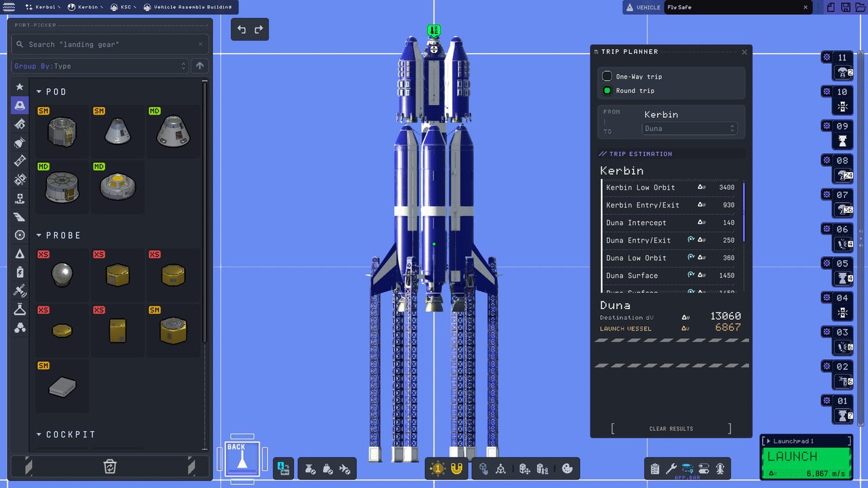Clear the vehicle name field
This screenshot has width=868, height=488.
807,7
